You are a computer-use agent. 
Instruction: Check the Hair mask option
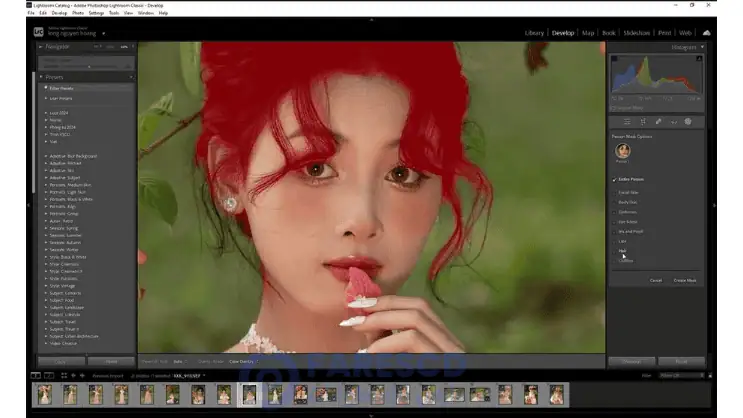pos(615,251)
